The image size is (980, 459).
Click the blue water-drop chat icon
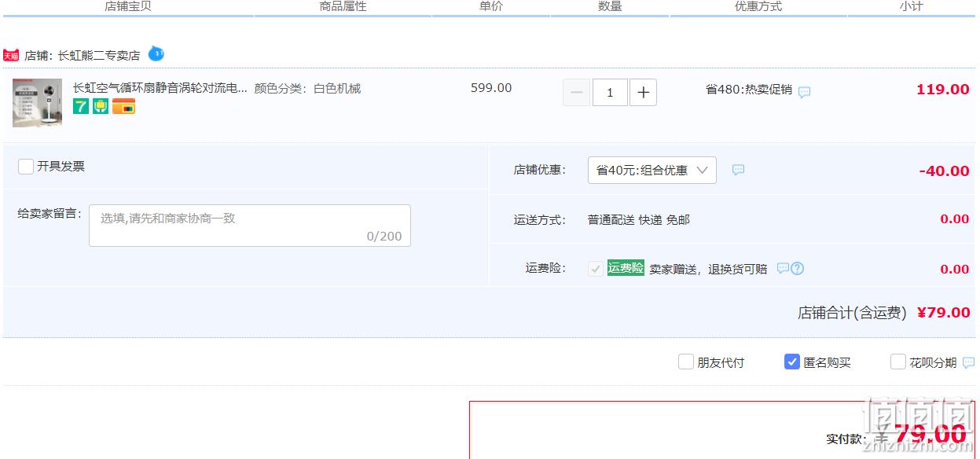pyautogui.click(x=156, y=53)
